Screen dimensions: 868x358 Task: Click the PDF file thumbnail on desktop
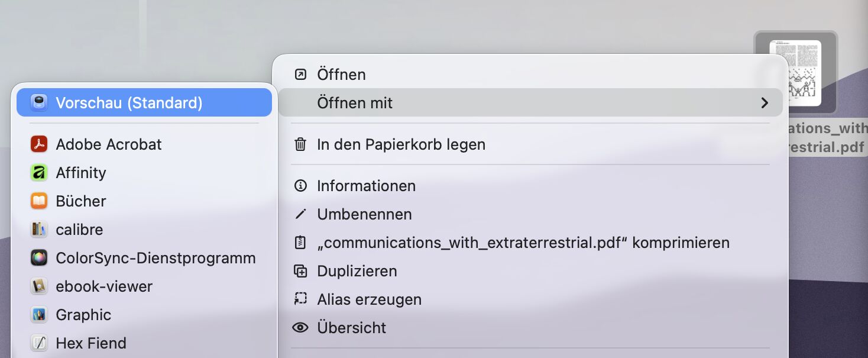pyautogui.click(x=795, y=72)
